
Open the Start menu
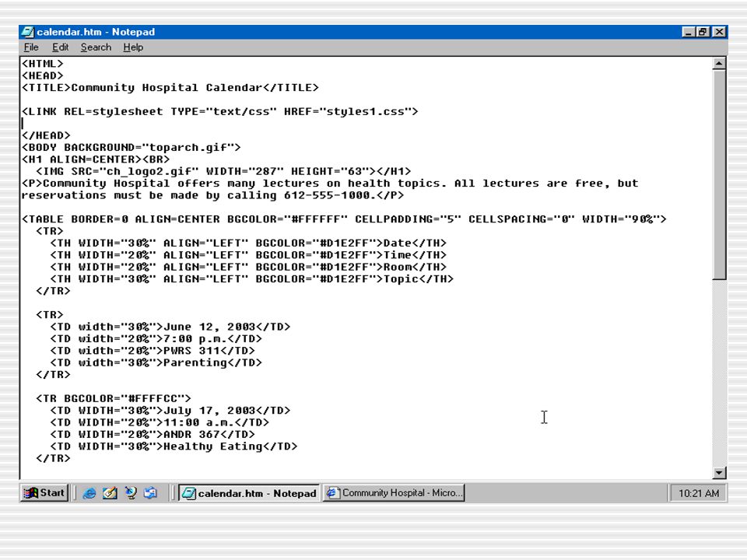tap(44, 493)
